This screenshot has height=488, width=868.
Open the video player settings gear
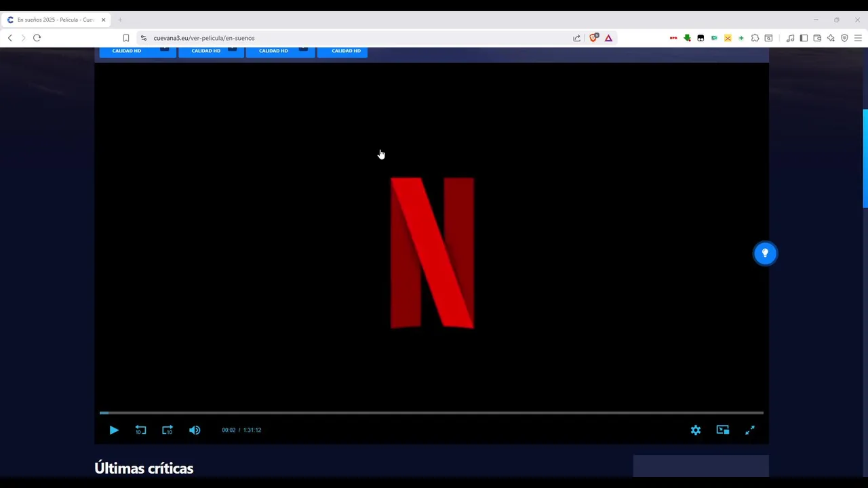(x=696, y=430)
